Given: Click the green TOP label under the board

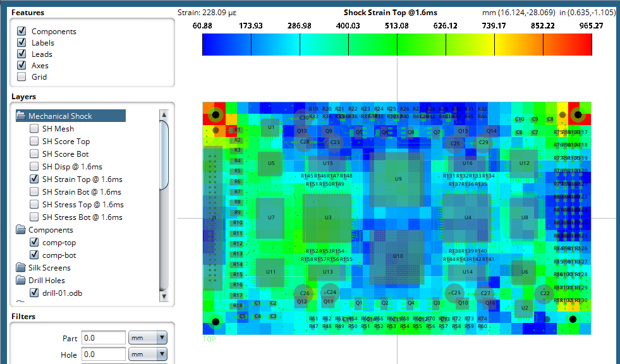Looking at the screenshot, I should [x=209, y=339].
